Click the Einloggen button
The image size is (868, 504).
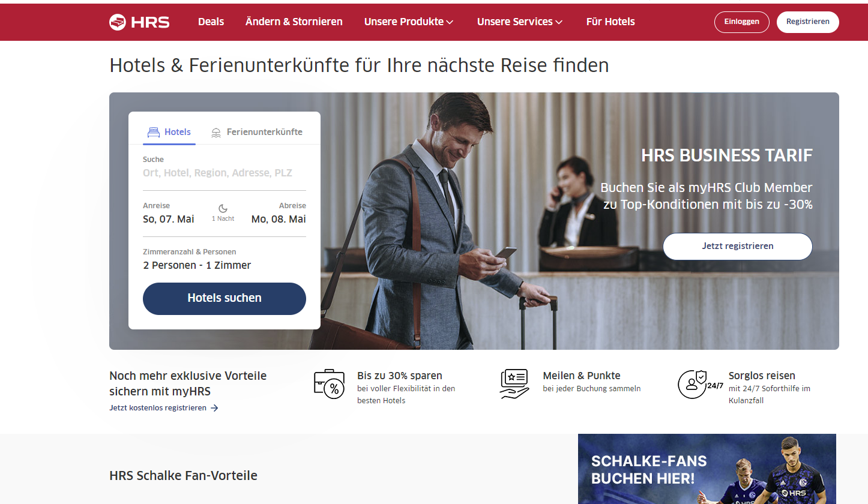click(x=741, y=22)
